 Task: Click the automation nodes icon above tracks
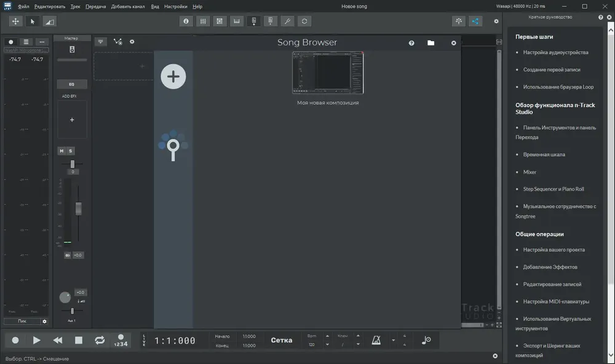[x=117, y=42]
